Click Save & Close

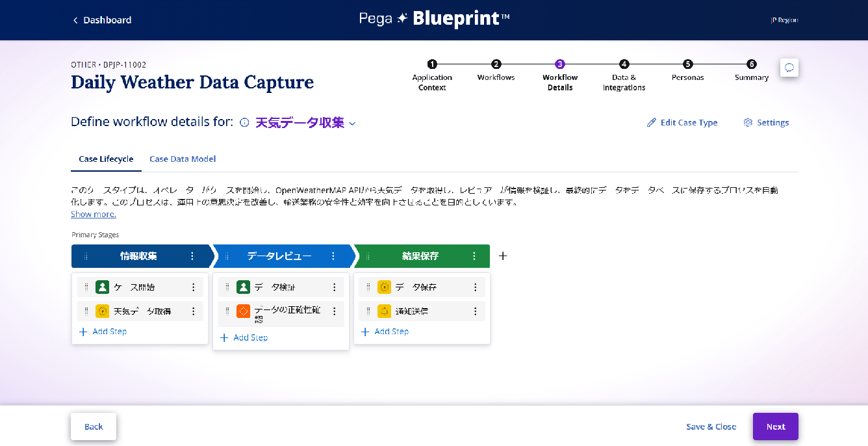pos(711,426)
